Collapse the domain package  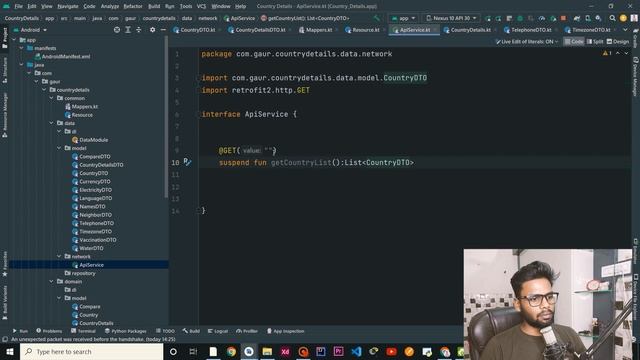(x=52, y=281)
